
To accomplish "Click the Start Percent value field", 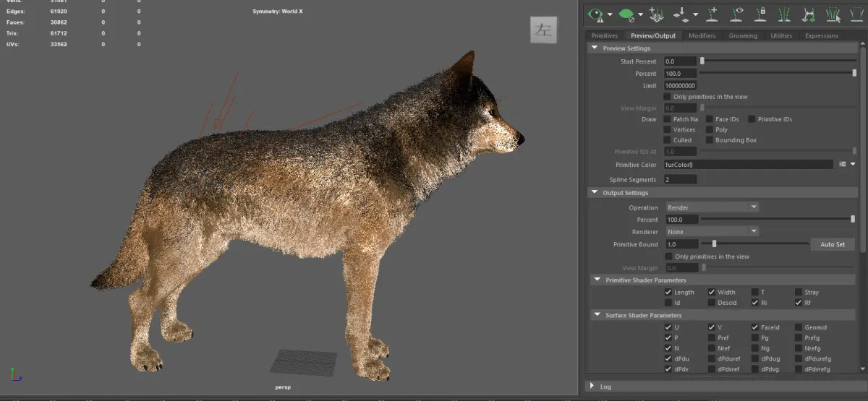I will 680,61.
